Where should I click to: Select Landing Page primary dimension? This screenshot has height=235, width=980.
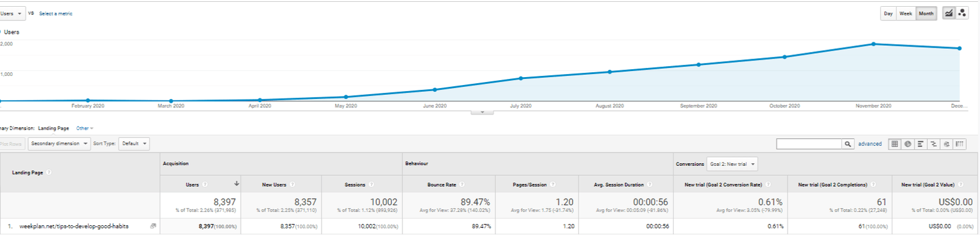coord(53,129)
